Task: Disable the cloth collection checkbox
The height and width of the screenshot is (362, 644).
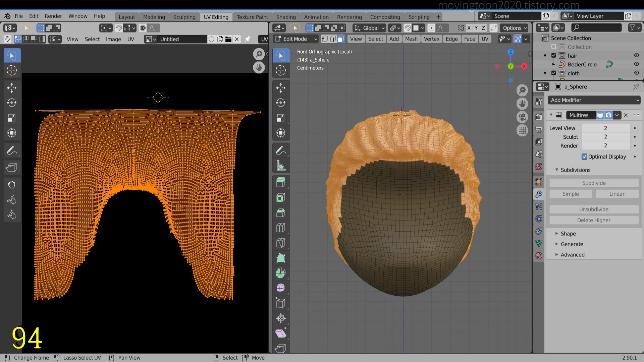Action: pyautogui.click(x=554, y=73)
